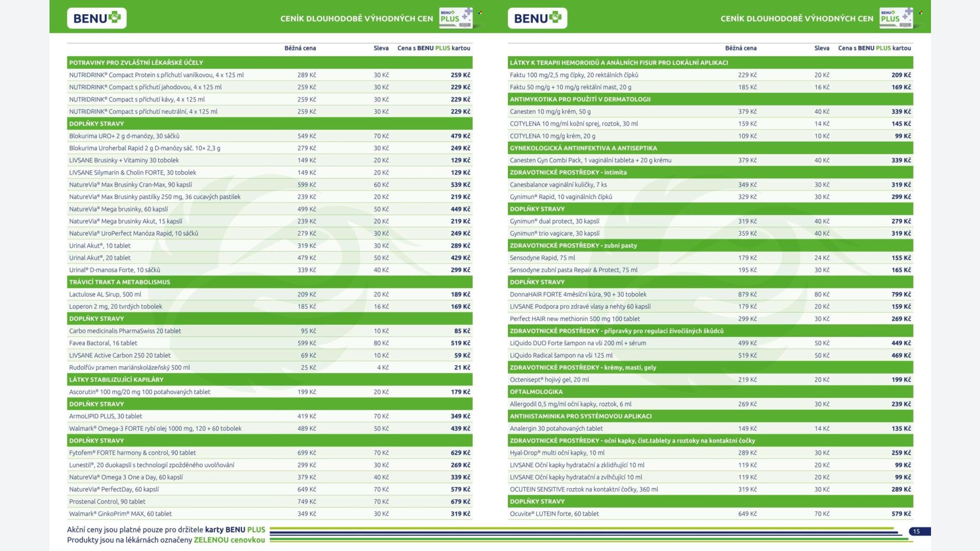Viewport: 980px width, 551px height.
Task: Select 'Walmark Omega-3 FORTE rybí olej' row
Action: point(269,429)
